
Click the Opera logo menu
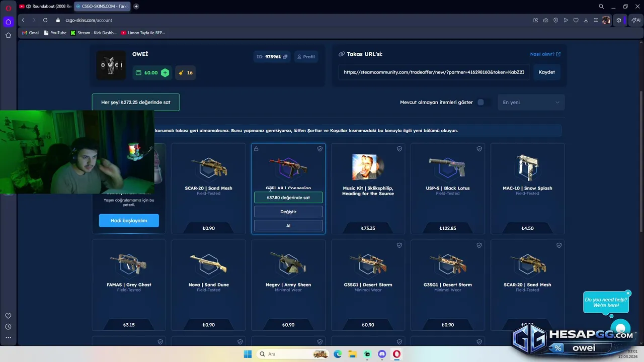(8, 8)
